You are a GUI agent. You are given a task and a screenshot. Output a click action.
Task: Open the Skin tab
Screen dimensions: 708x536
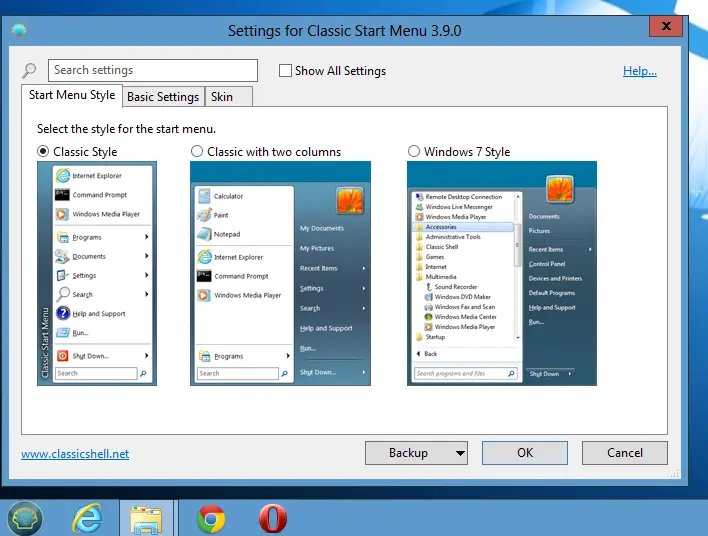[228, 97]
